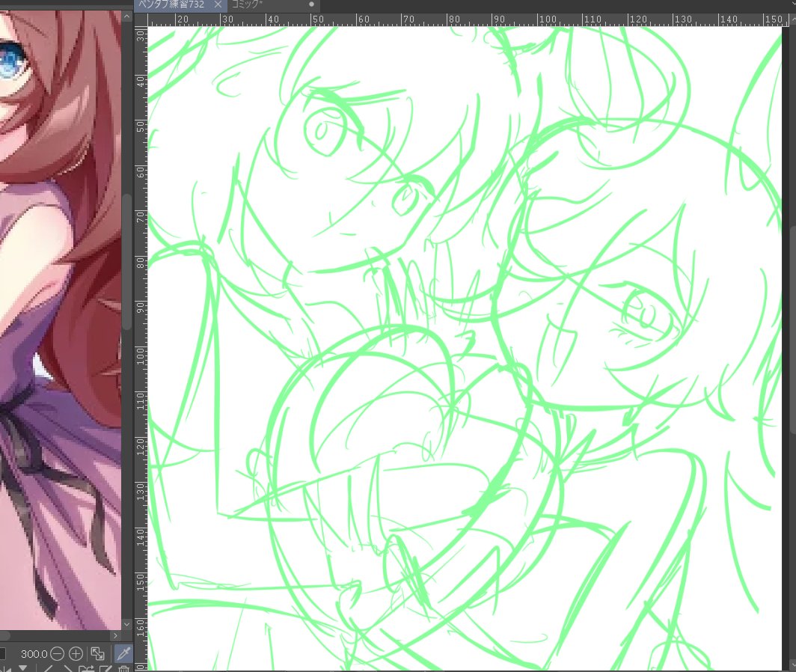Switch to the ペンタブ練習732 canvas tab
796x672 pixels.
180,4
